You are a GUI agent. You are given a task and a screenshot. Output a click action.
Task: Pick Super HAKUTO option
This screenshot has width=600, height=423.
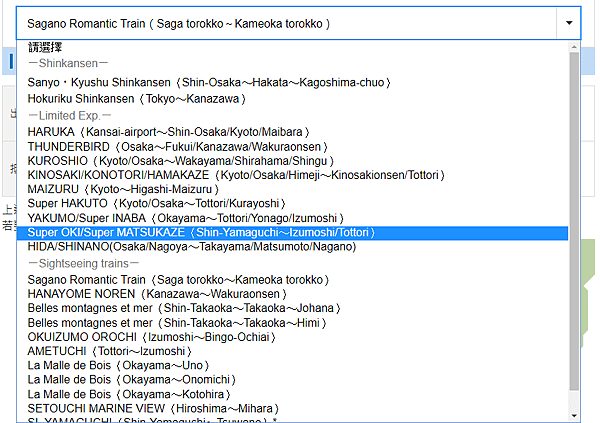point(293,203)
